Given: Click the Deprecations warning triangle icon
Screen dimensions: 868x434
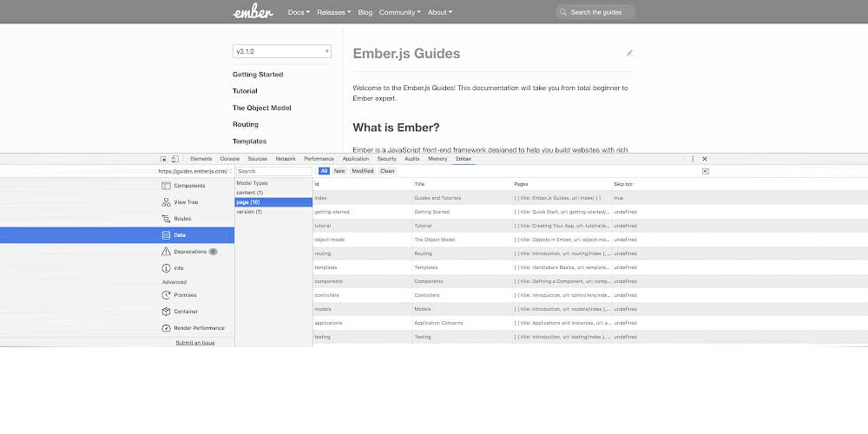Looking at the screenshot, I should click(x=166, y=252).
